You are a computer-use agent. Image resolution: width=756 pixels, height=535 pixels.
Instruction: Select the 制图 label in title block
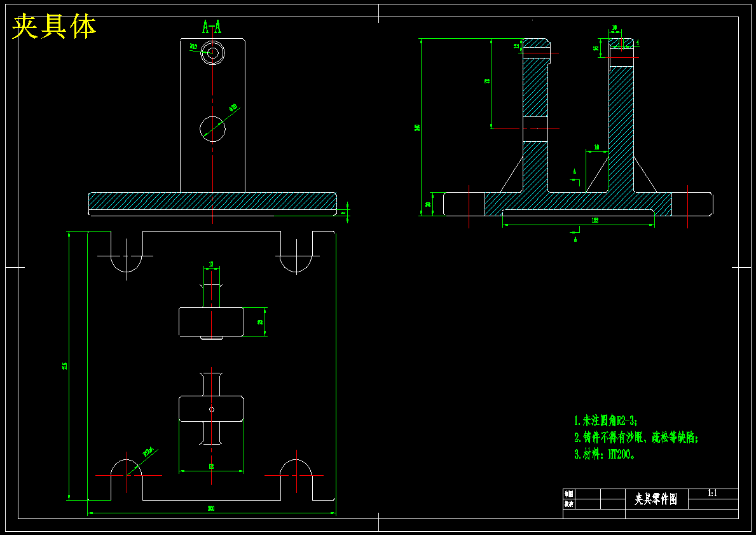(569, 494)
